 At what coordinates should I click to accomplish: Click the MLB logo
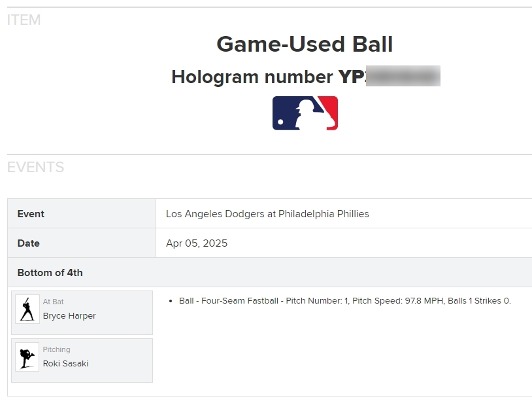[305, 113]
